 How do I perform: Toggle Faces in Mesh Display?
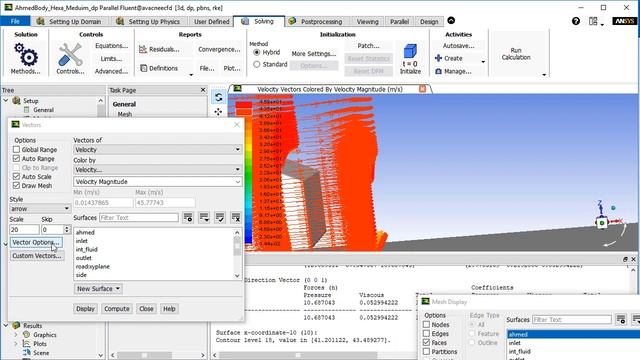pos(427,342)
